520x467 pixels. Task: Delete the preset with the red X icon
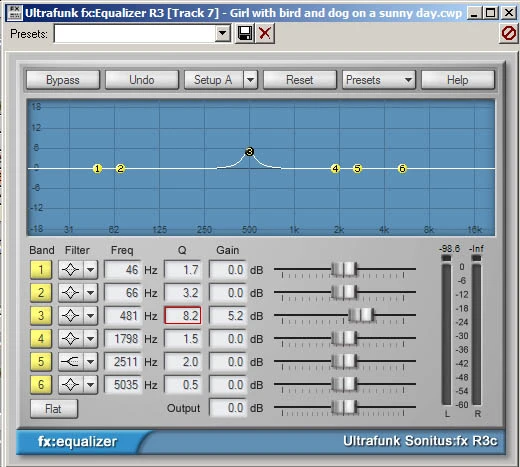point(265,33)
